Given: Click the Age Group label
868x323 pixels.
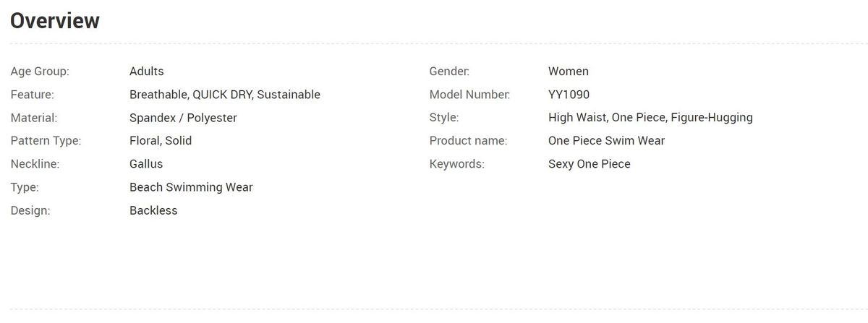Looking at the screenshot, I should [x=40, y=72].
